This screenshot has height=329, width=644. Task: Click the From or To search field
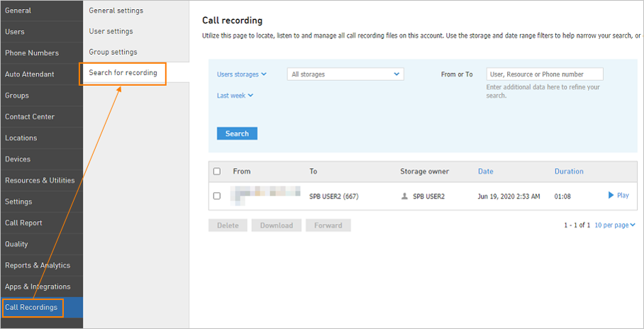click(x=545, y=74)
